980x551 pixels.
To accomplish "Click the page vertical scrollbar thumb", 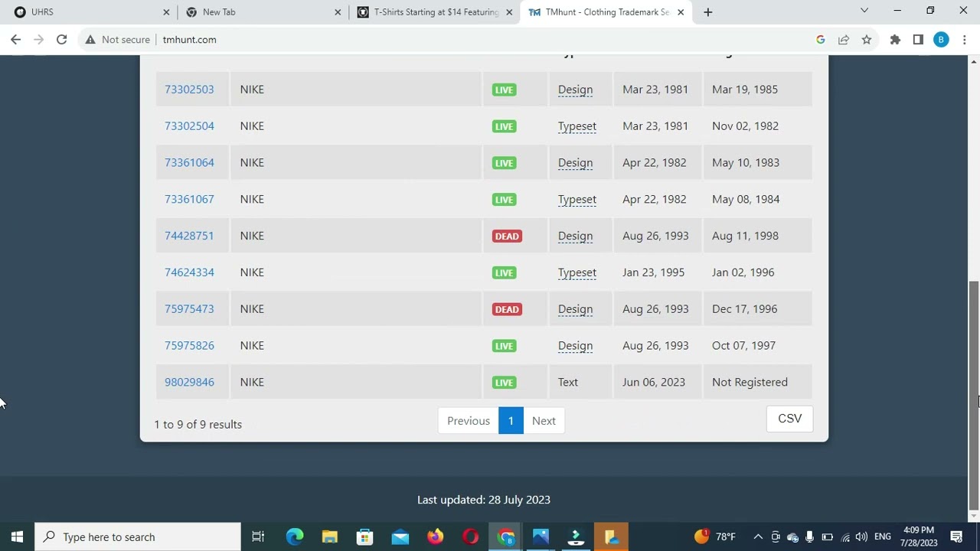I will pyautogui.click(x=974, y=395).
